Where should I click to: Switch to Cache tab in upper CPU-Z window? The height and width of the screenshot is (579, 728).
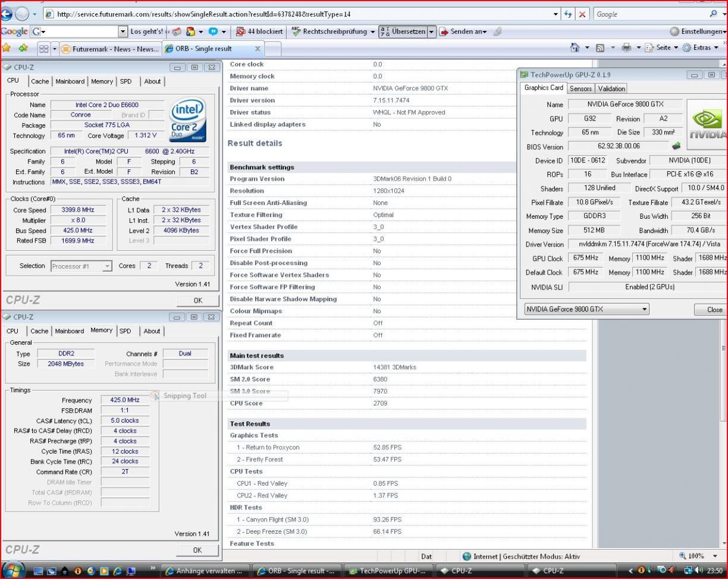[40, 81]
